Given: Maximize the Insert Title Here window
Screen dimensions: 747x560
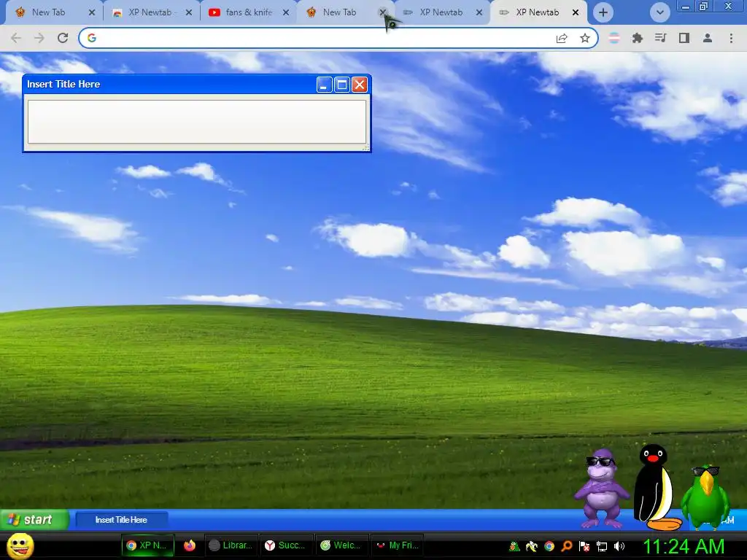Looking at the screenshot, I should 342,85.
